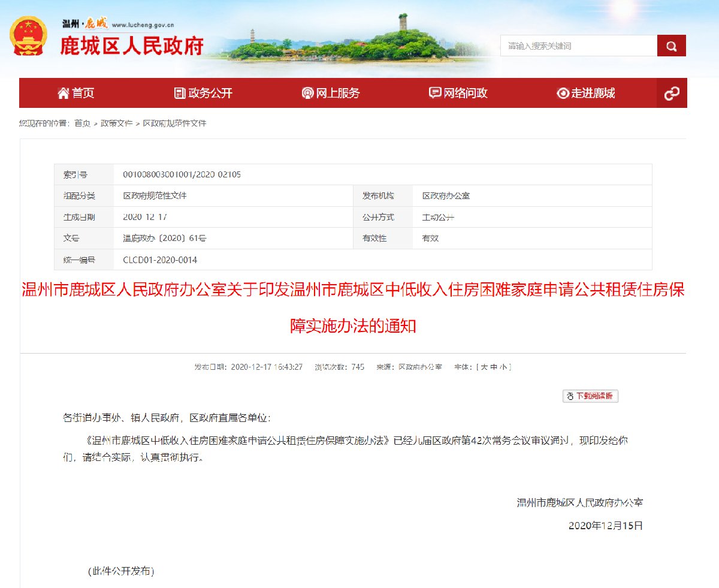Viewport: 719px width, 588px height.
Task: Click the index number 001008003001001/2020 02105
Action: [x=182, y=175]
